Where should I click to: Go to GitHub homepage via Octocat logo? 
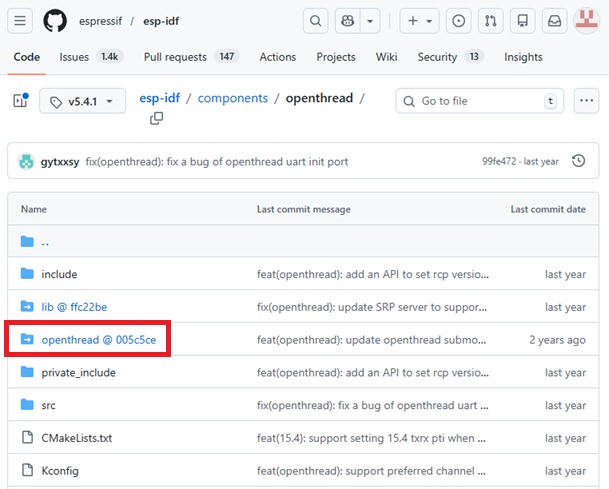tap(55, 21)
